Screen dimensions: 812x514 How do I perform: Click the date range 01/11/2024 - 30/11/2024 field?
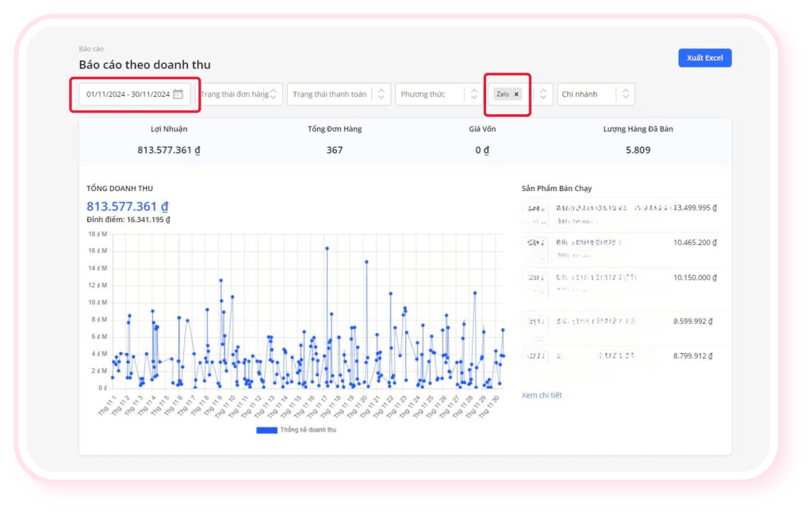(127, 94)
